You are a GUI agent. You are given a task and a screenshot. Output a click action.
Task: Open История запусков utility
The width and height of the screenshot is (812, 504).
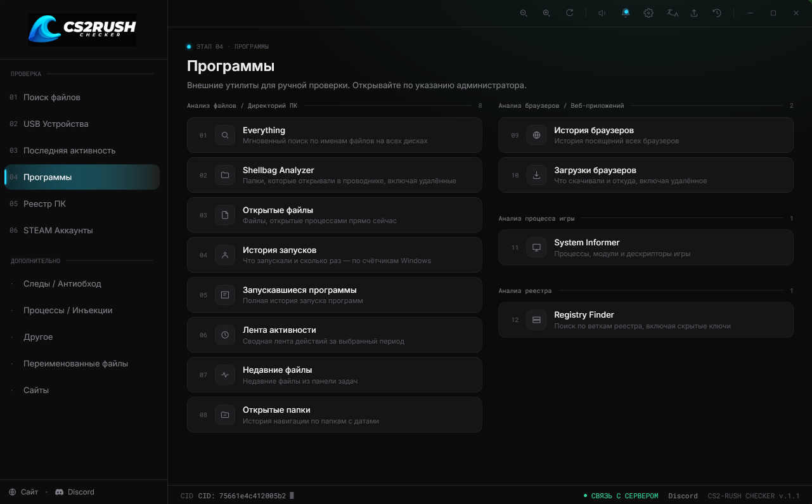(x=335, y=255)
